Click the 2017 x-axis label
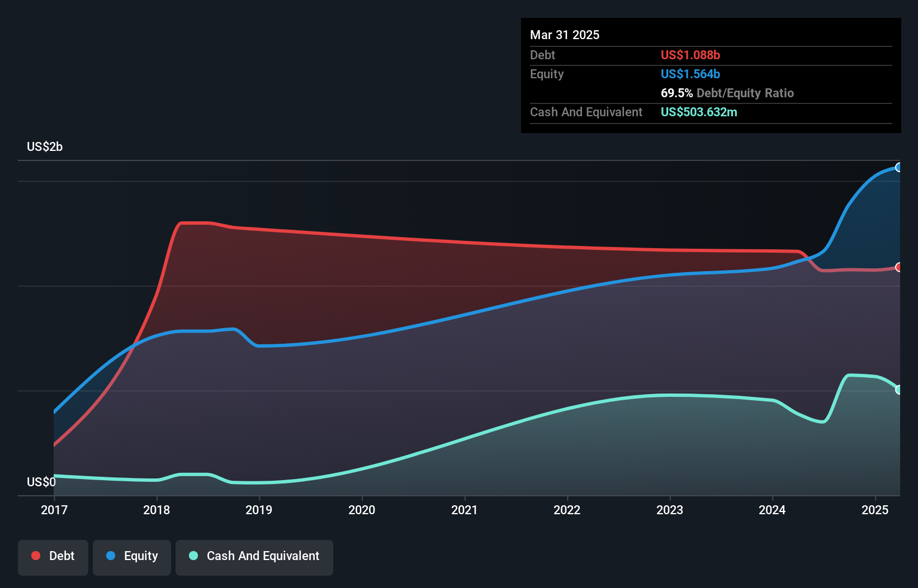This screenshot has width=918, height=588. pos(54,510)
